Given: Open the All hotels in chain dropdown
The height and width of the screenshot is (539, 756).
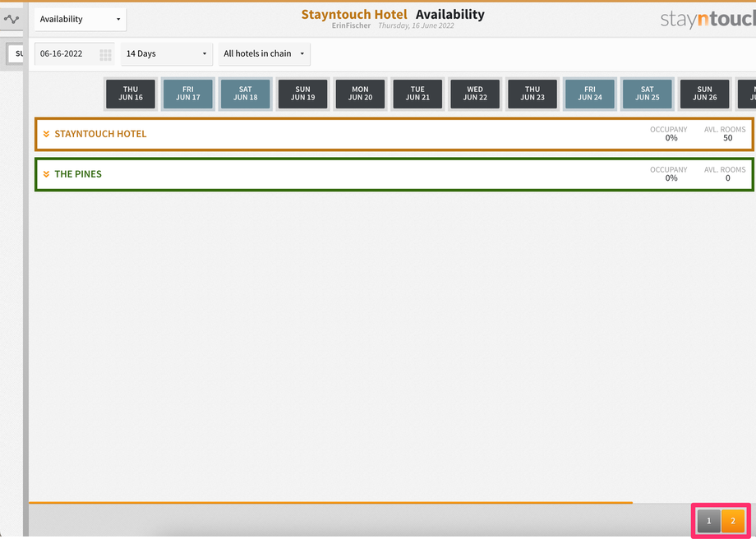Looking at the screenshot, I should tap(264, 53).
